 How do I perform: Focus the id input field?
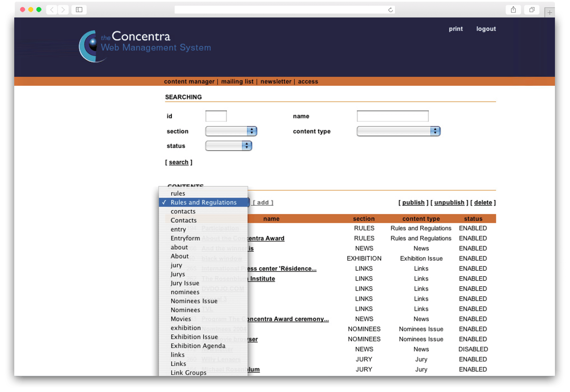tap(216, 116)
